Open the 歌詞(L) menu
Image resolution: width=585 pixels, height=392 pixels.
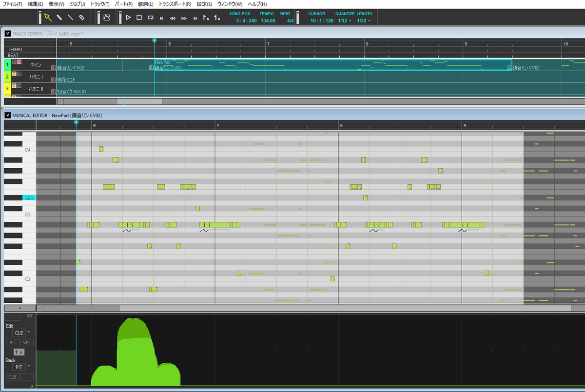point(145,4)
